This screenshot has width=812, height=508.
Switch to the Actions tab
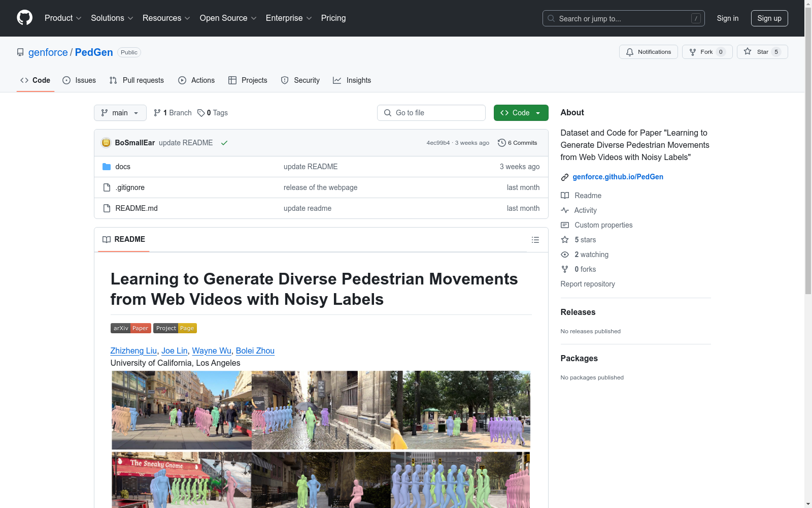coord(196,80)
